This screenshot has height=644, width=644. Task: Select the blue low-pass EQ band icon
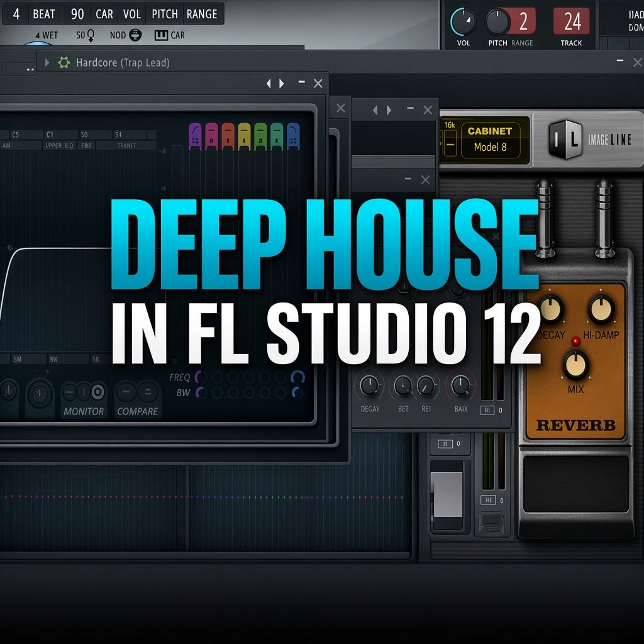(x=293, y=136)
